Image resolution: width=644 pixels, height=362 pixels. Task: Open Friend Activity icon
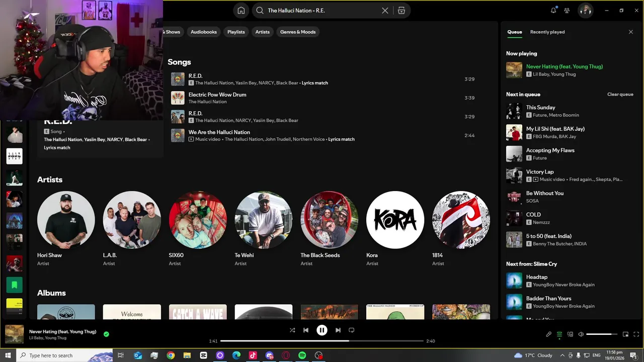pos(567,11)
